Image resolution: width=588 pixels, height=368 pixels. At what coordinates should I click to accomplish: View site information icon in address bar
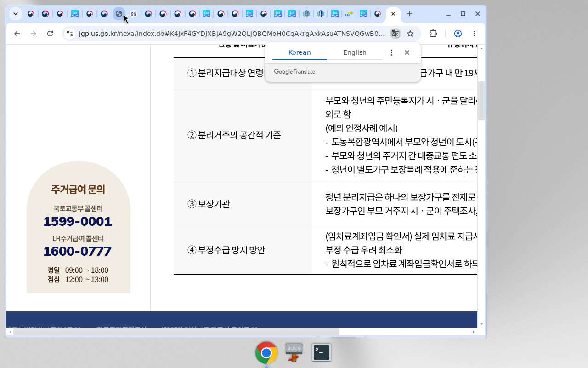coord(70,34)
